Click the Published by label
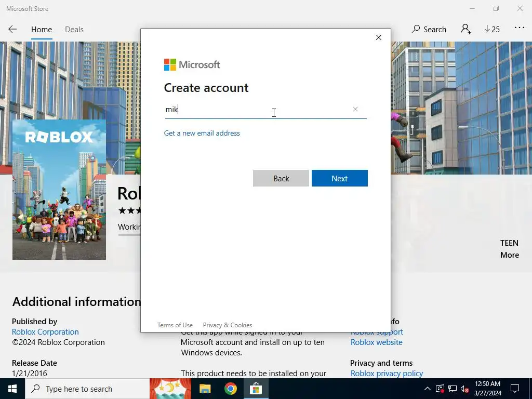The image size is (532, 399). [35, 321]
